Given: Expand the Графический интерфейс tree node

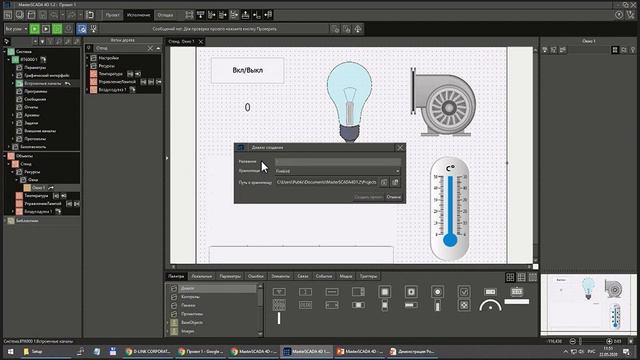Looking at the screenshot, I should pos(13,76).
